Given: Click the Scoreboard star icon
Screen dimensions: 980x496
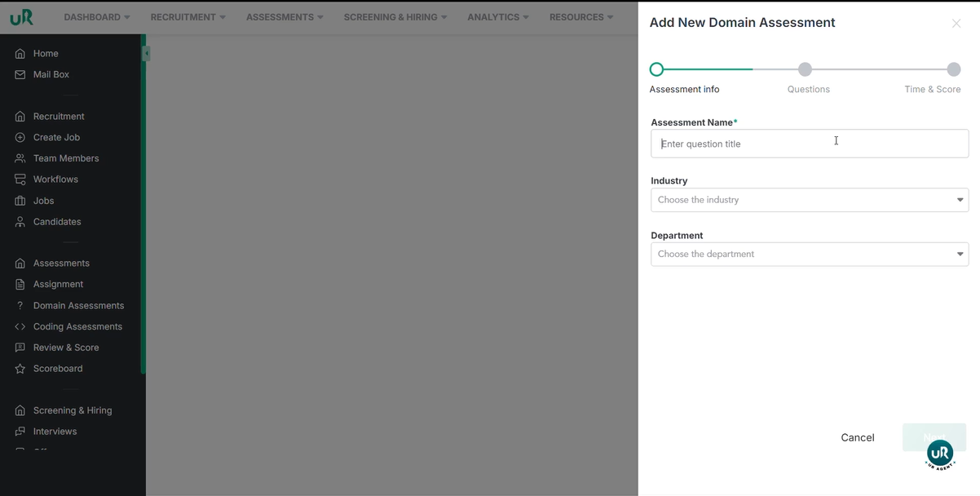Looking at the screenshot, I should (x=20, y=369).
